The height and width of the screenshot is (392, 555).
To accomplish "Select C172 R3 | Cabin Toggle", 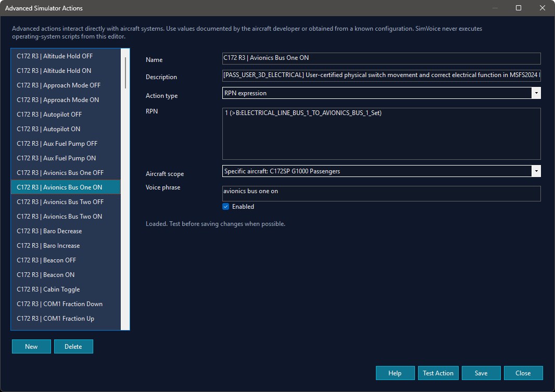I will point(66,289).
